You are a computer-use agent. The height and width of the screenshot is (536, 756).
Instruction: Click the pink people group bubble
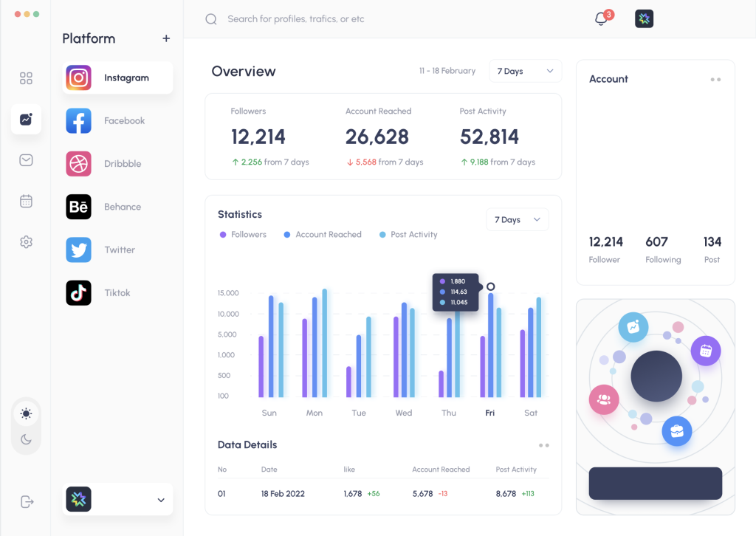pyautogui.click(x=603, y=399)
